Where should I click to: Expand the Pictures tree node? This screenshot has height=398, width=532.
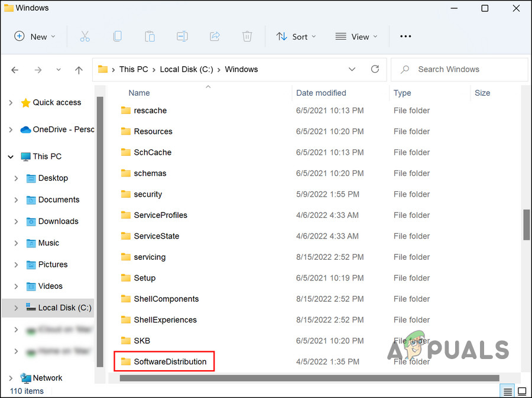[16, 265]
